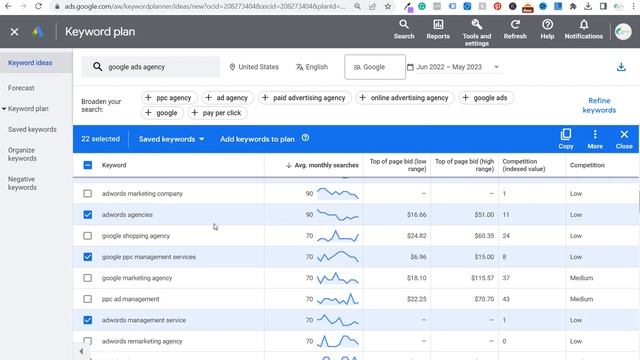Open Negative keywords in the sidebar
The image size is (640, 360).
(22, 183)
